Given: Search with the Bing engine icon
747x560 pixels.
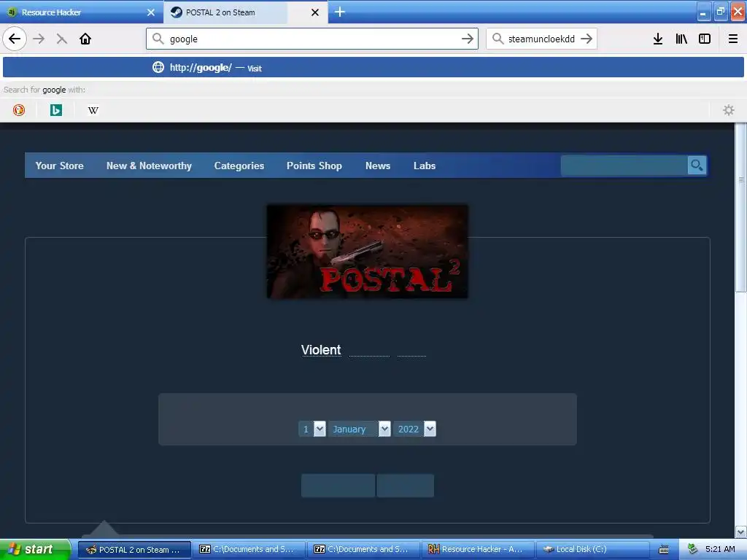Looking at the screenshot, I should pos(55,111).
